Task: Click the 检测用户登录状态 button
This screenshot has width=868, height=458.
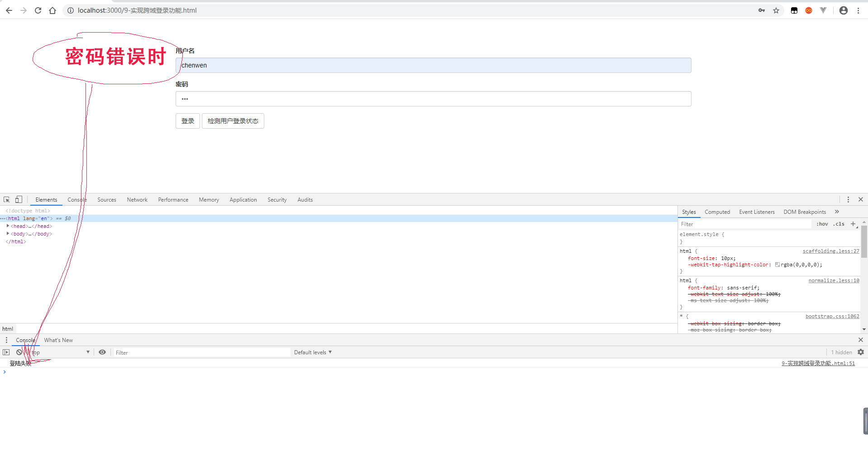Action: pos(233,121)
